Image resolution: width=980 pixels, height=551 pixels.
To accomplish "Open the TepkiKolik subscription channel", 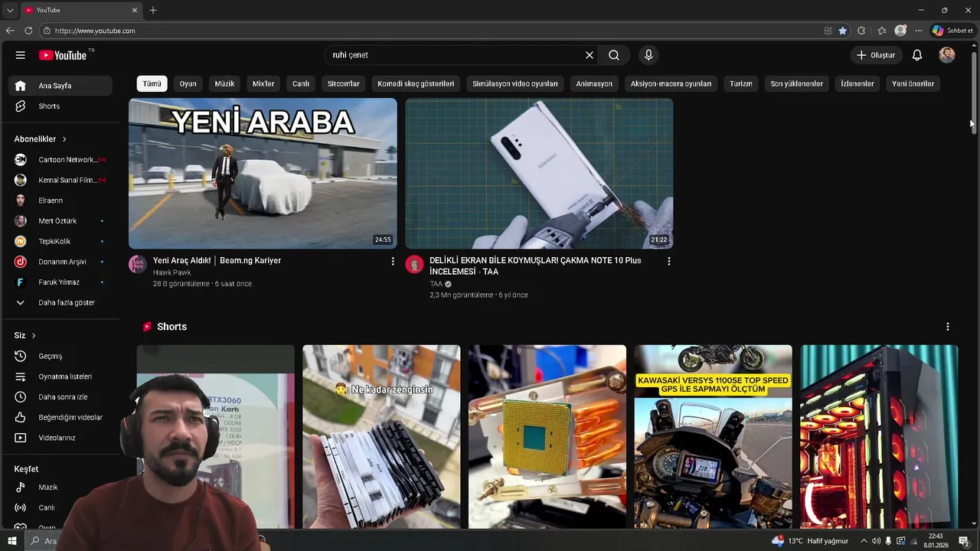I will point(60,241).
